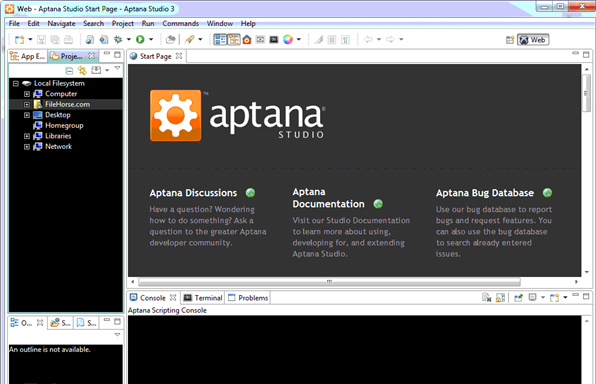This screenshot has height=384, width=596.
Task: Click the Clear Console icon
Action: [x=487, y=297]
